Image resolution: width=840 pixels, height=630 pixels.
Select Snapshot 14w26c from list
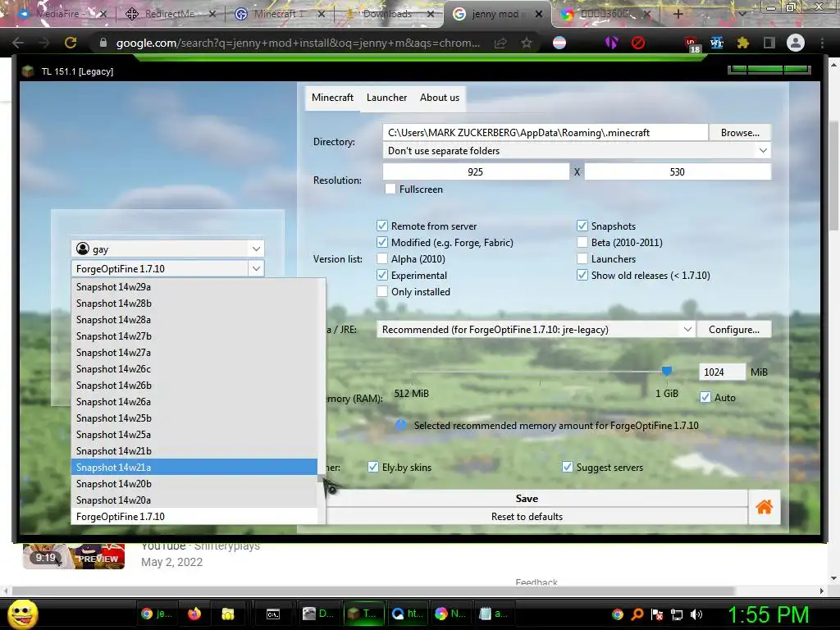[194, 368]
